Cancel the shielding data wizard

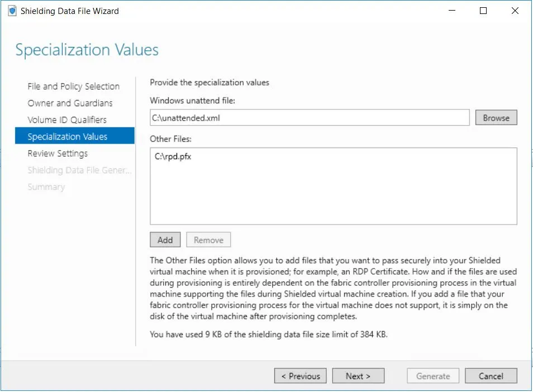(x=491, y=376)
